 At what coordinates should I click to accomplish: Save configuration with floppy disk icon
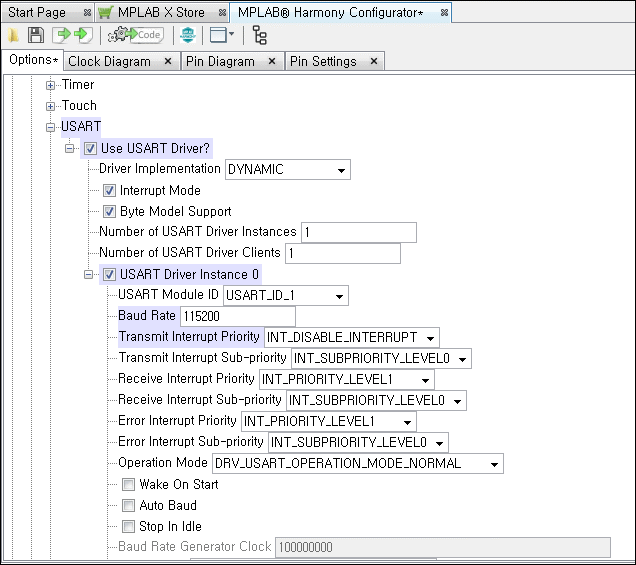[x=36, y=35]
